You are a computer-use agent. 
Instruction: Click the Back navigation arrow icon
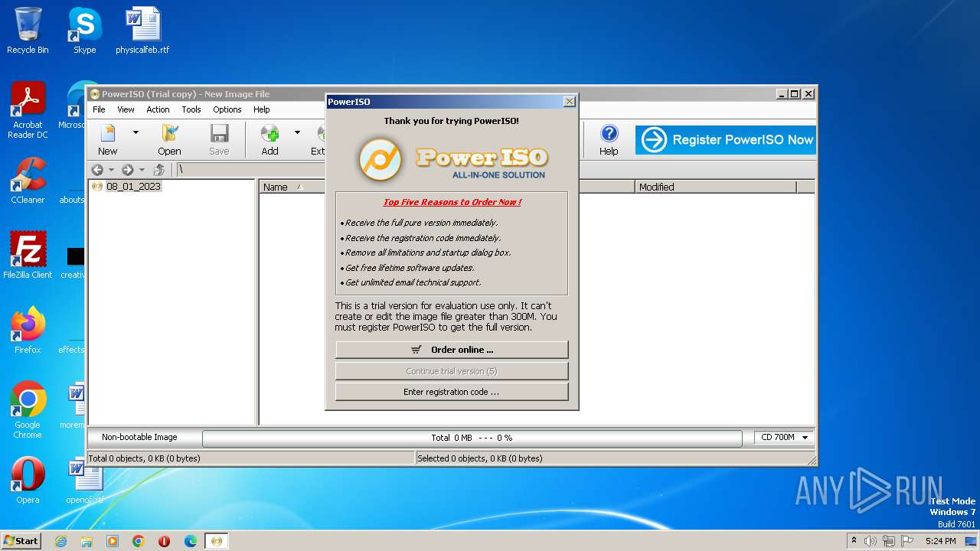point(97,170)
